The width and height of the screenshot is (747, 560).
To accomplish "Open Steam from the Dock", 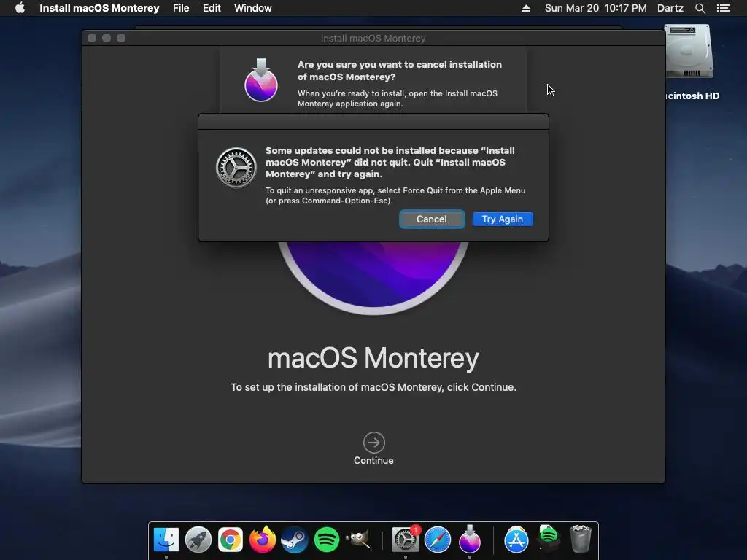I will coord(295,540).
